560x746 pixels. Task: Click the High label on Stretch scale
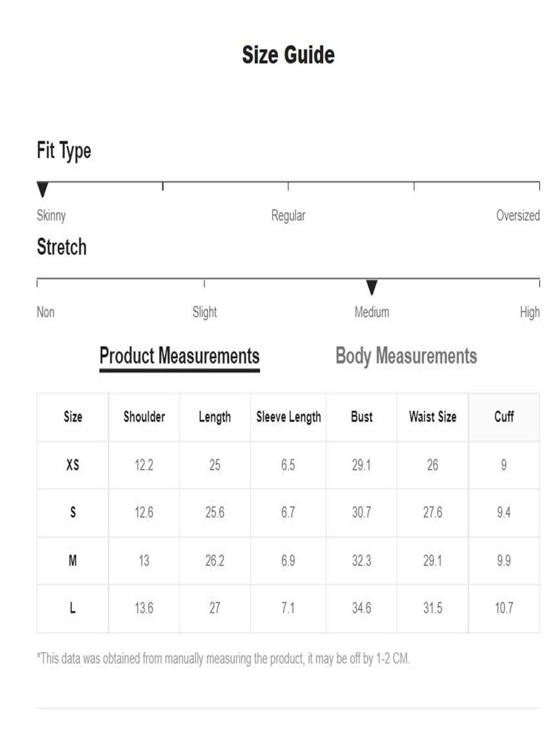529,312
